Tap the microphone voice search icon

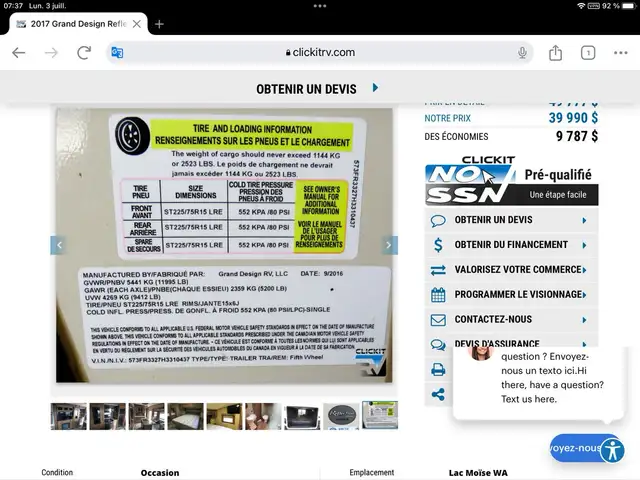pos(522,53)
